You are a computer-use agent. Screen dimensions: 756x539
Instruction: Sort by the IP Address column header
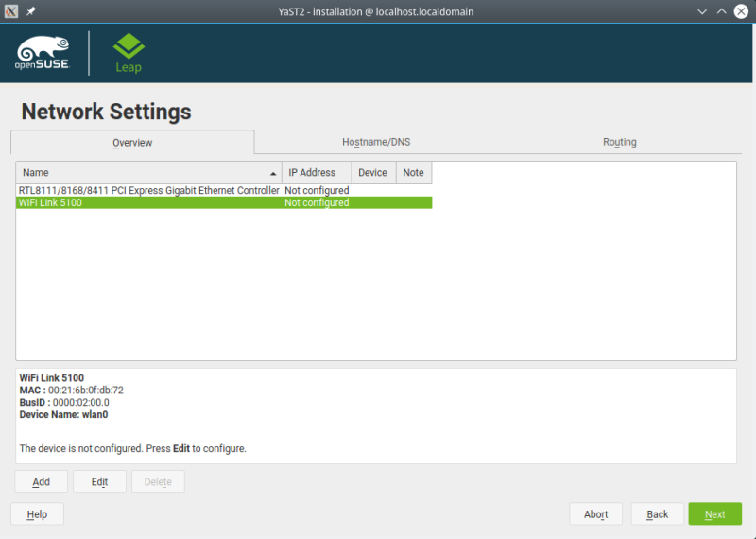pyautogui.click(x=317, y=173)
